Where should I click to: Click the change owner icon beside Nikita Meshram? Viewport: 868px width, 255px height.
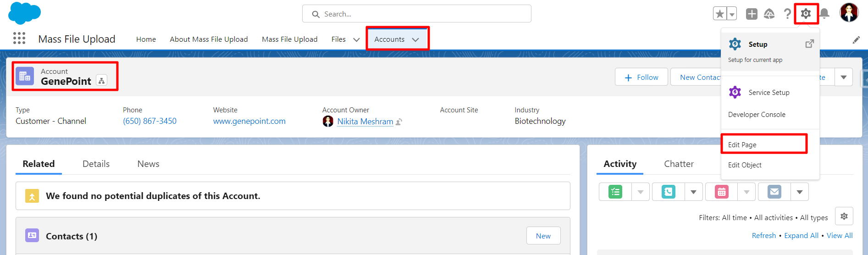399,122
